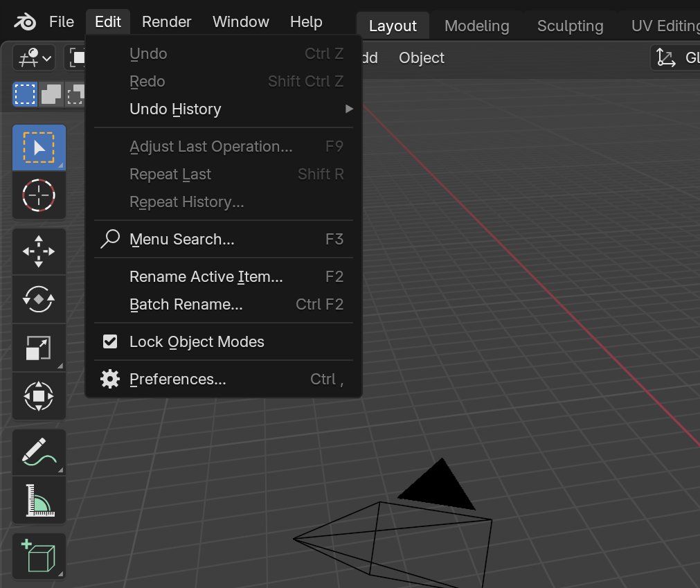This screenshot has width=700, height=588.
Task: Enable the Set New Selection mode
Action: click(x=25, y=94)
